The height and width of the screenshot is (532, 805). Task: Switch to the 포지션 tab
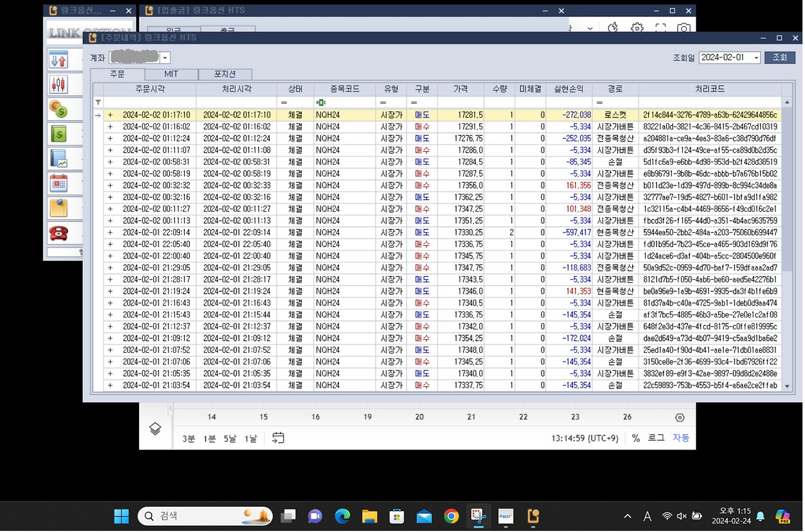[x=225, y=74]
